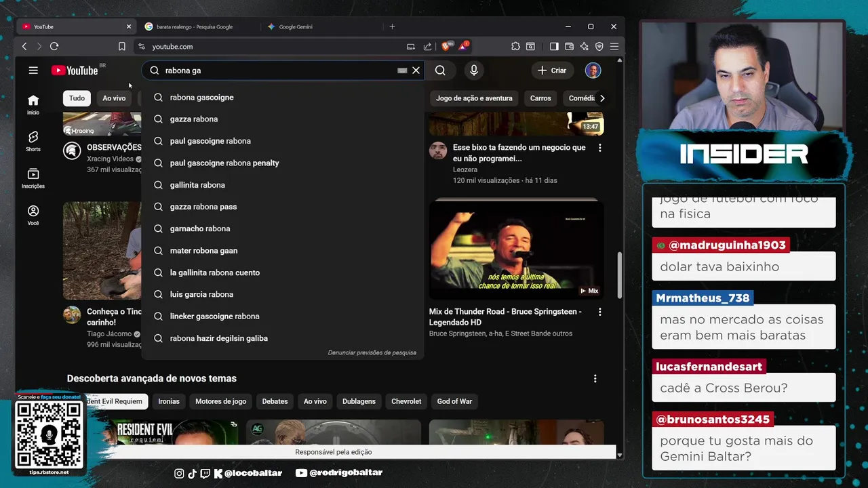The width and height of the screenshot is (868, 488).
Task: Click into the YouTube search input field
Action: pos(278,70)
